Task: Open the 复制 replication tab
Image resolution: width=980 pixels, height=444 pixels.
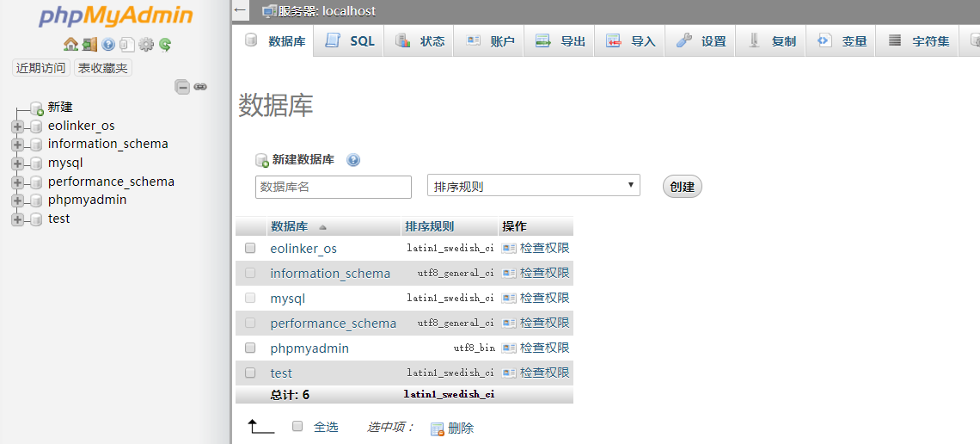Action: pos(770,41)
